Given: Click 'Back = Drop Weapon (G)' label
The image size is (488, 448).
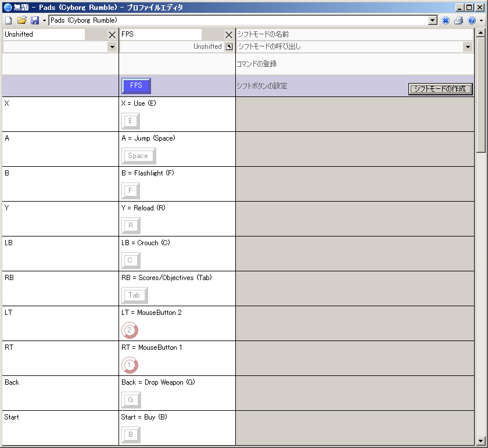Looking at the screenshot, I should 158,382.
